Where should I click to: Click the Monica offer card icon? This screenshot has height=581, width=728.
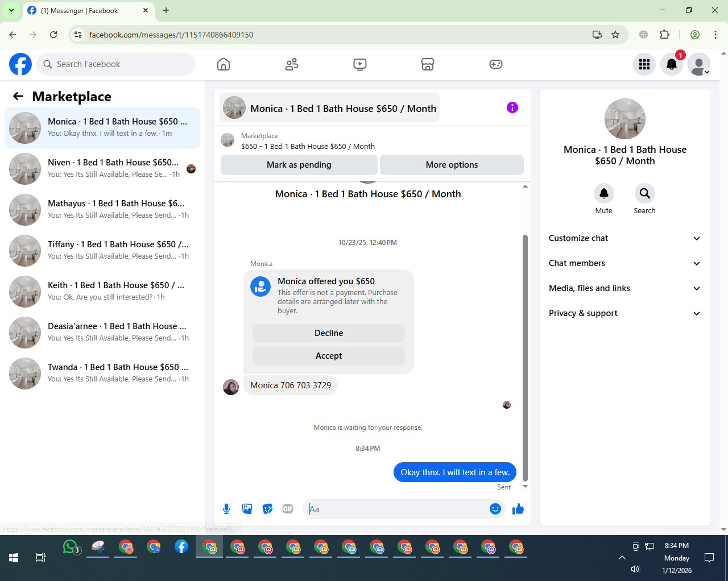260,287
